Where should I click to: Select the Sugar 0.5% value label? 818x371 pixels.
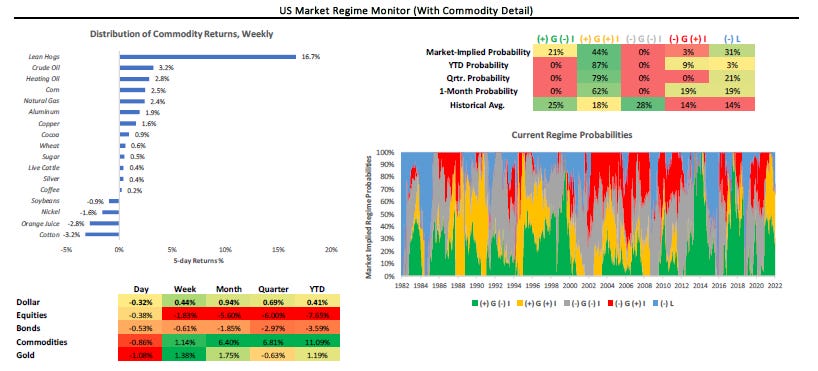[137, 157]
